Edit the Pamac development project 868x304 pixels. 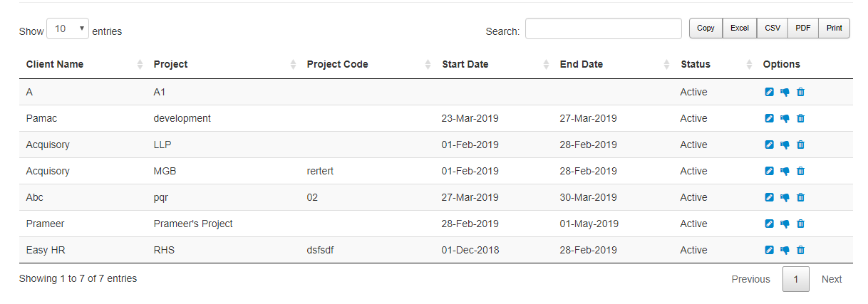(x=769, y=118)
